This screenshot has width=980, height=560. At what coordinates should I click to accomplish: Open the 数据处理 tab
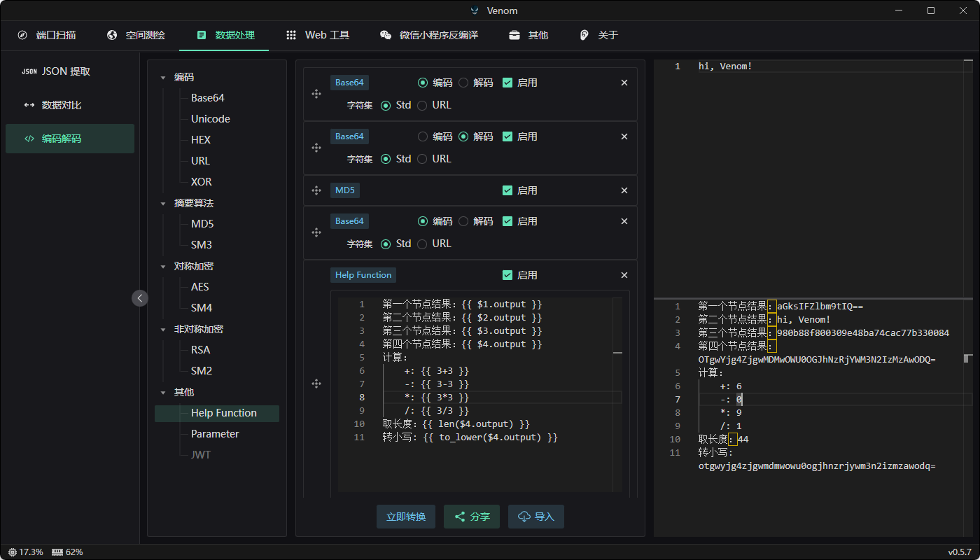tap(224, 35)
